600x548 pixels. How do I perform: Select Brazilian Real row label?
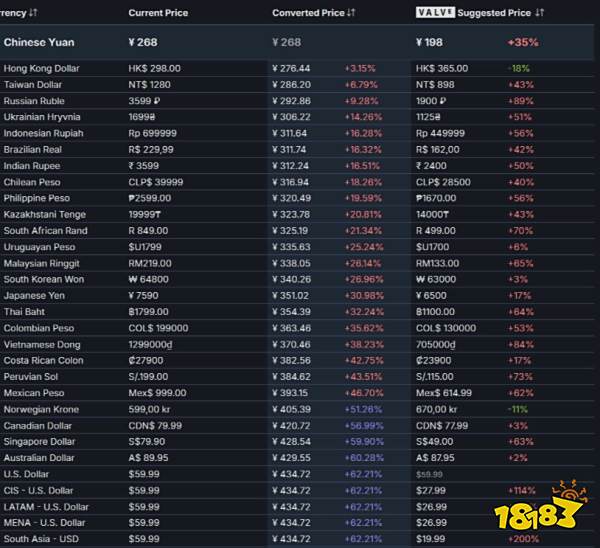33,150
